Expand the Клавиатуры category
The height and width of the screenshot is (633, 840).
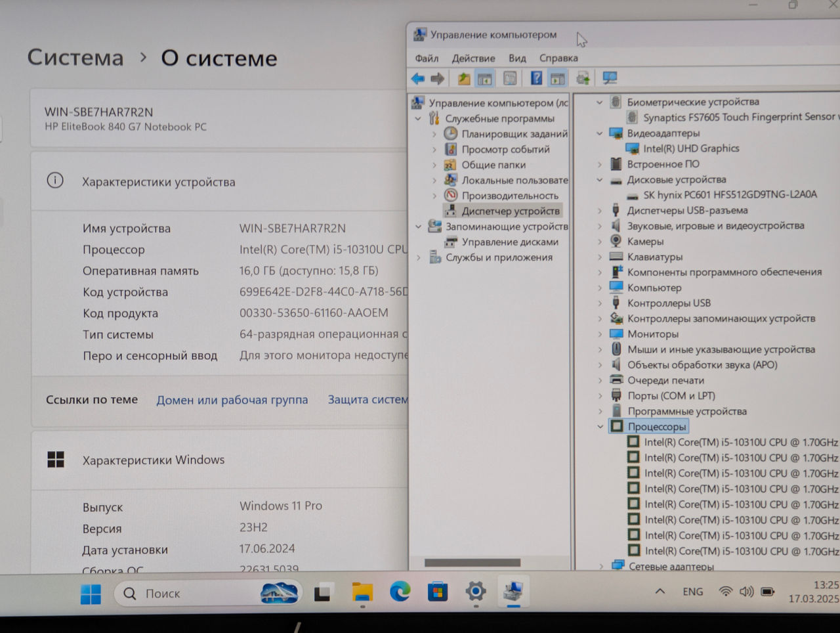pos(599,257)
